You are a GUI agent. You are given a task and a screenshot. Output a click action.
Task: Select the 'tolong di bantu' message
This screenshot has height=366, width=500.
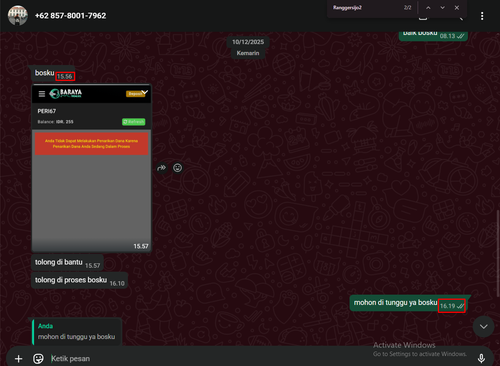point(67,263)
